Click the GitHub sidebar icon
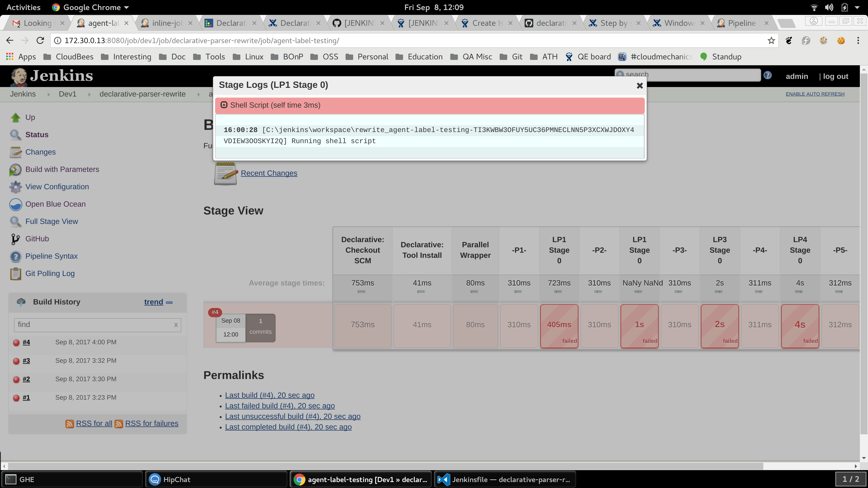 pos(15,239)
